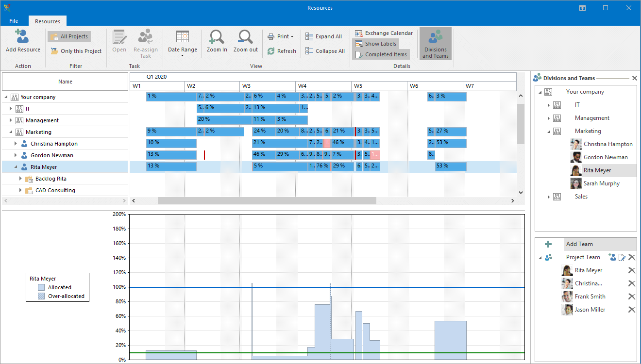Click the Re-assign Task icon
This screenshot has height=364, width=641.
tap(145, 37)
